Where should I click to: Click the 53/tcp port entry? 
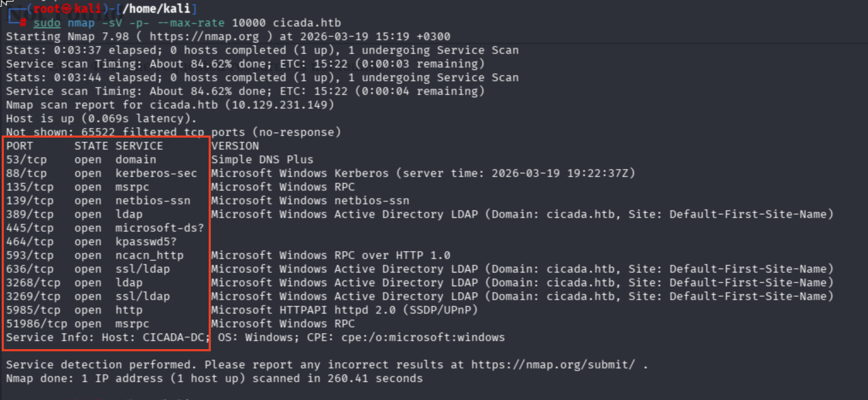coord(27,159)
